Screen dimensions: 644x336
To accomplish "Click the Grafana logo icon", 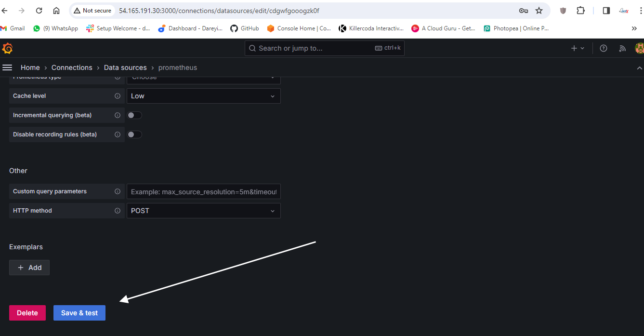I will click(x=7, y=48).
